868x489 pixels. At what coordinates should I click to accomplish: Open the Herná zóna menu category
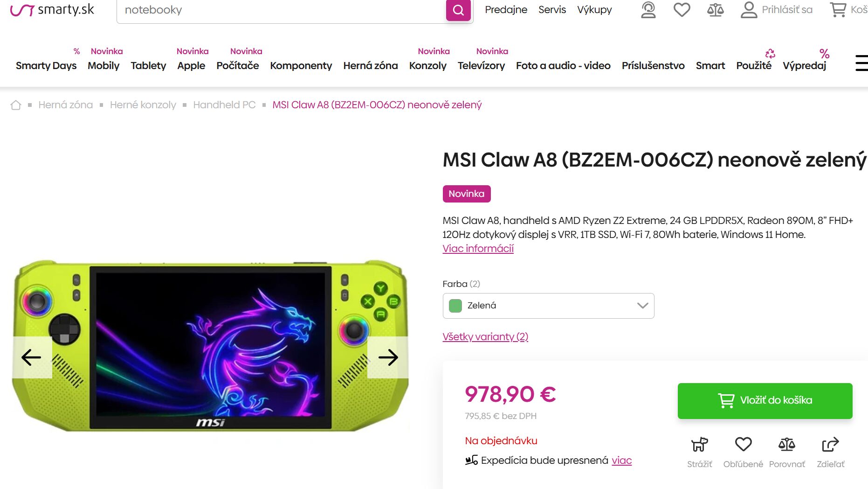click(371, 66)
